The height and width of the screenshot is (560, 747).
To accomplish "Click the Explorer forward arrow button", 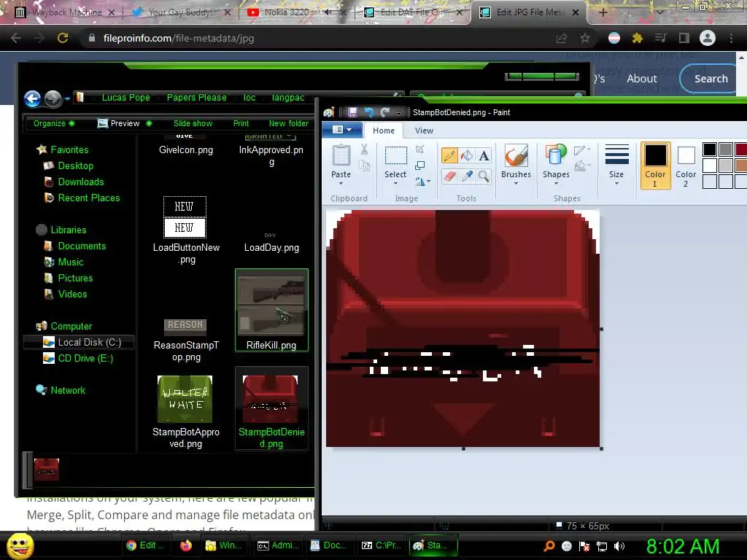I will (53, 99).
